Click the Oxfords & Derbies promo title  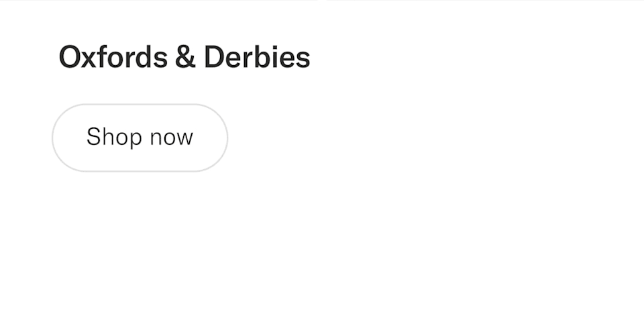pos(184,56)
